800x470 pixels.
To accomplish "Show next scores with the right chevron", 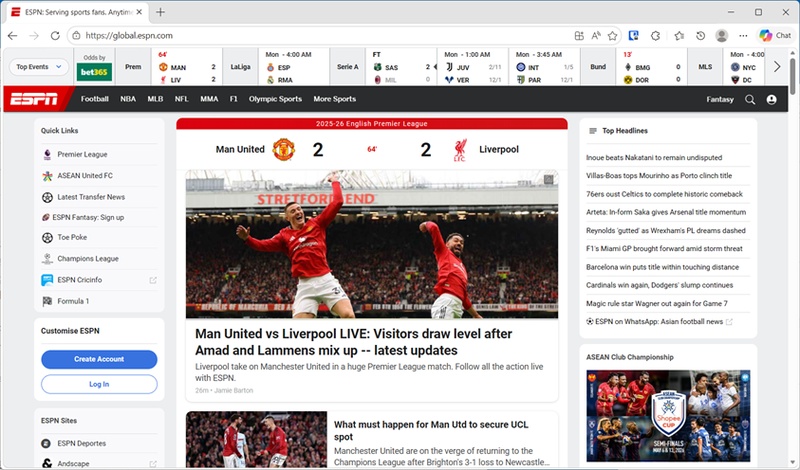I will click(777, 67).
